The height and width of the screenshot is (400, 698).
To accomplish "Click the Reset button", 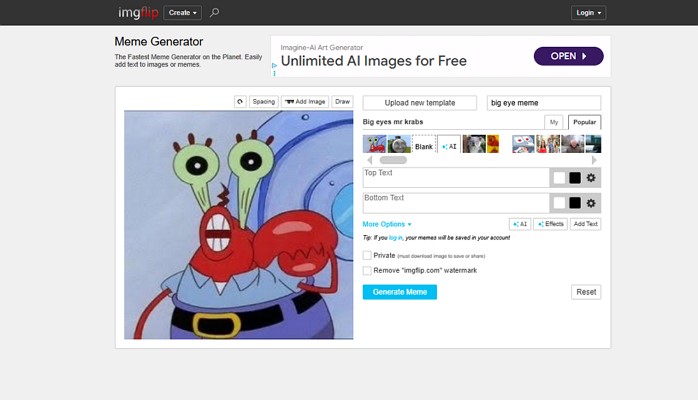I will click(x=586, y=292).
